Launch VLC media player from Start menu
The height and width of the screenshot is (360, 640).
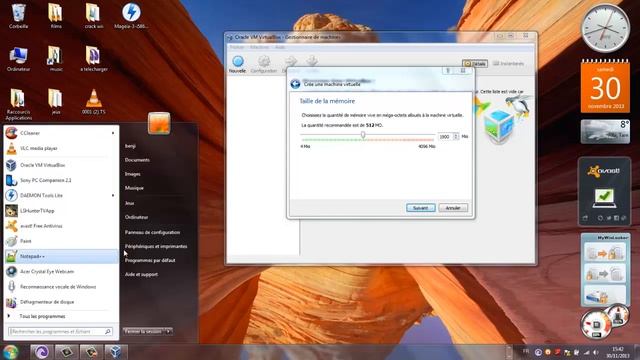(x=60, y=149)
